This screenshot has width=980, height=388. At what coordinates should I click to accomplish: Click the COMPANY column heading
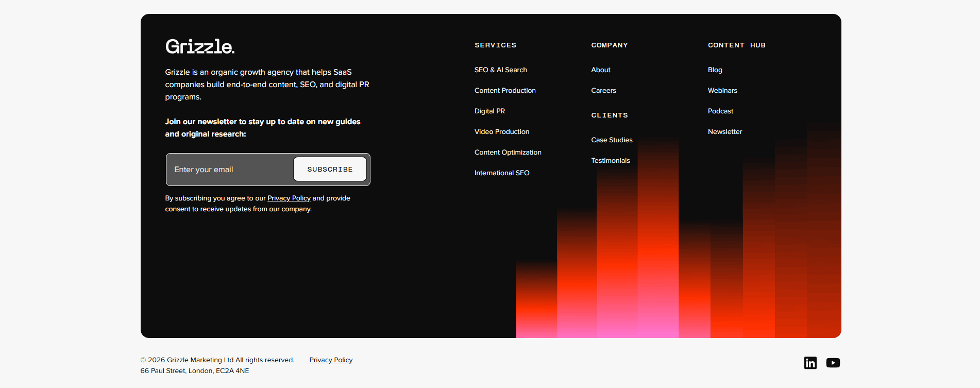coord(609,45)
